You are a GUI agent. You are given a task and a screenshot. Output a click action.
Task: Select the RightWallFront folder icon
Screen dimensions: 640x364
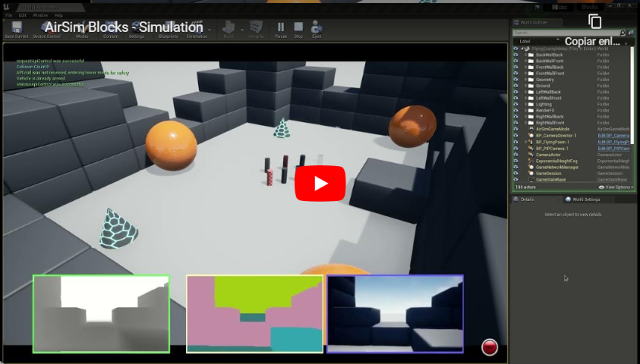coord(531,123)
